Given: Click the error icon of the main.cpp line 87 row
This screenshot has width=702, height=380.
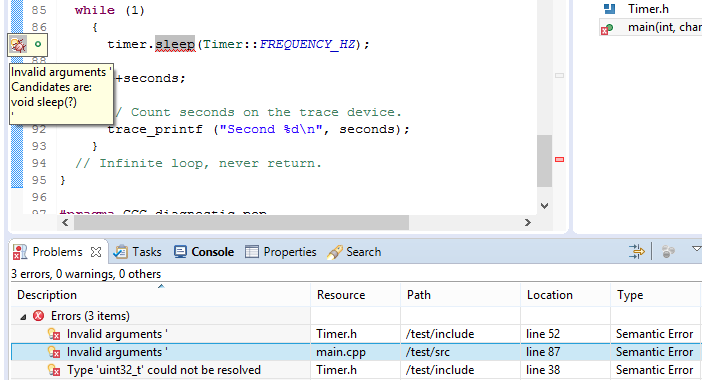Looking at the screenshot, I should coord(54,352).
